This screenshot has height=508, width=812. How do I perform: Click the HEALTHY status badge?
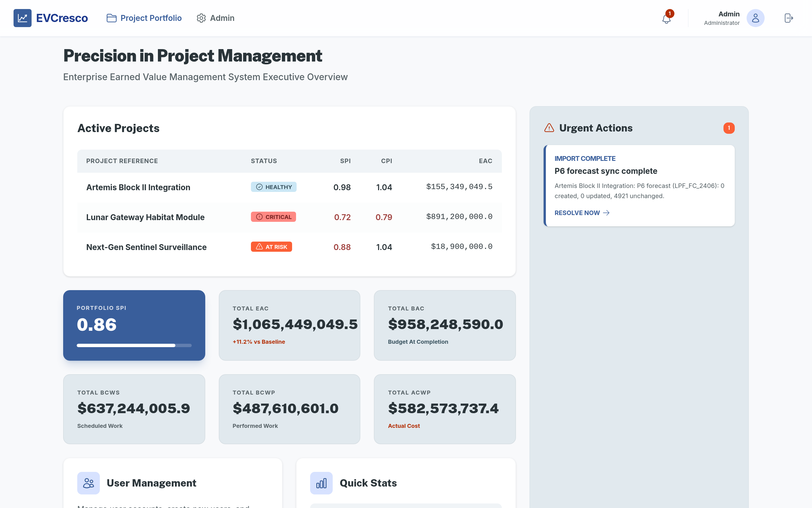274,187
